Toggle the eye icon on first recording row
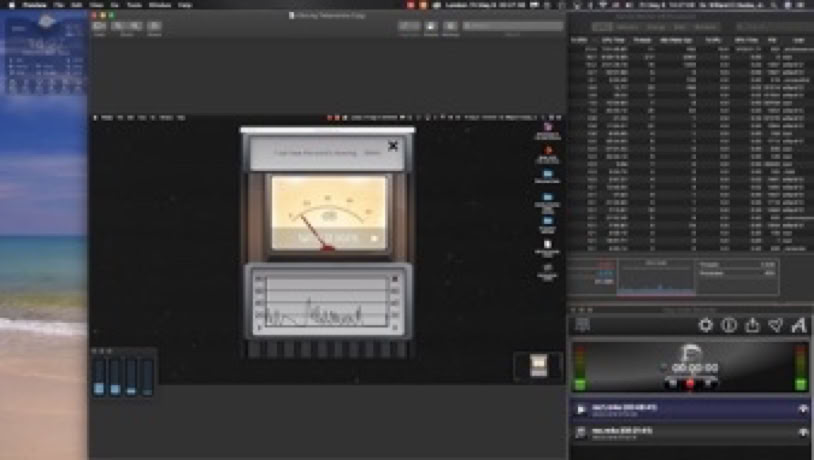Screen dimensions: 814x460 click(x=802, y=409)
